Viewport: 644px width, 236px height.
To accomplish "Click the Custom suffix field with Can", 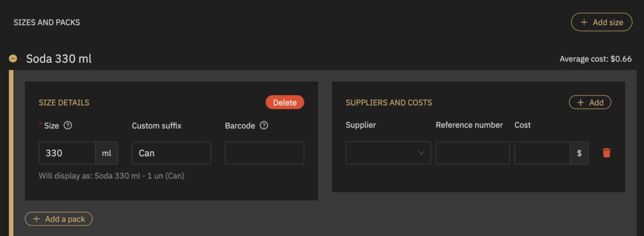I will point(171,153).
